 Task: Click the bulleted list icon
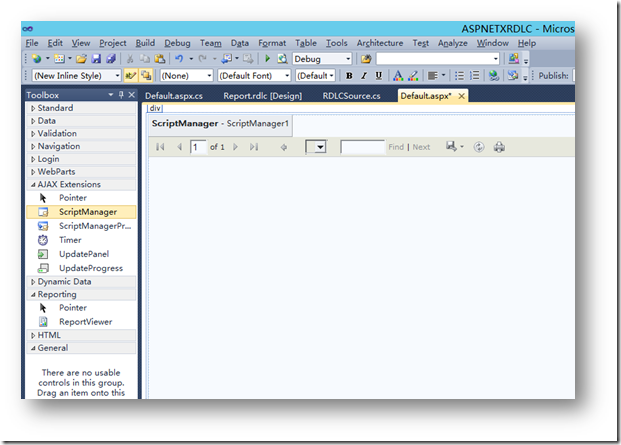coord(459,76)
